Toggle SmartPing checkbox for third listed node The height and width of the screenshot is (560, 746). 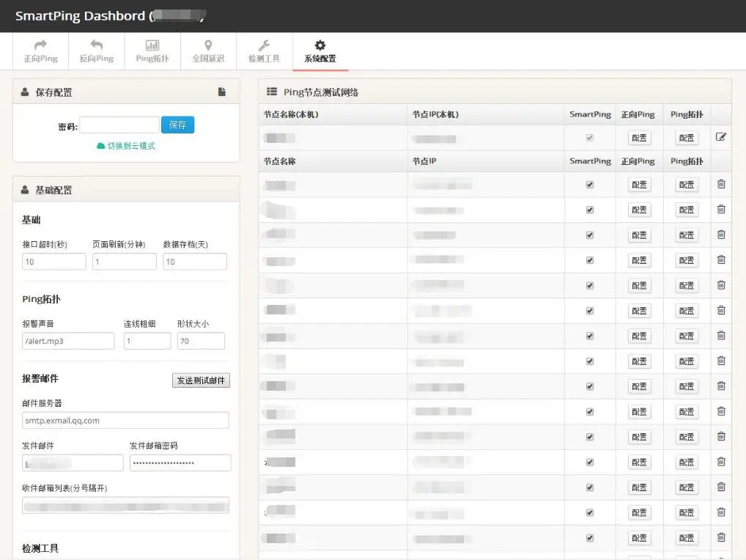590,235
